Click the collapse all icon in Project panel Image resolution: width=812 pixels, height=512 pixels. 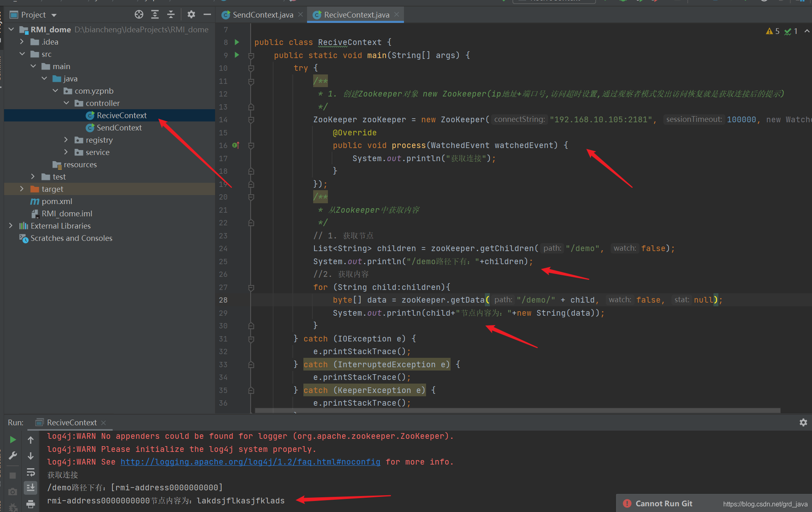click(x=171, y=15)
